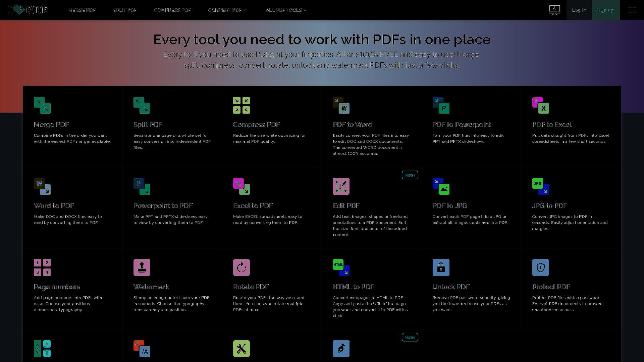This screenshot has height=362, width=644.
Task: Click the Log in button
Action: (579, 10)
